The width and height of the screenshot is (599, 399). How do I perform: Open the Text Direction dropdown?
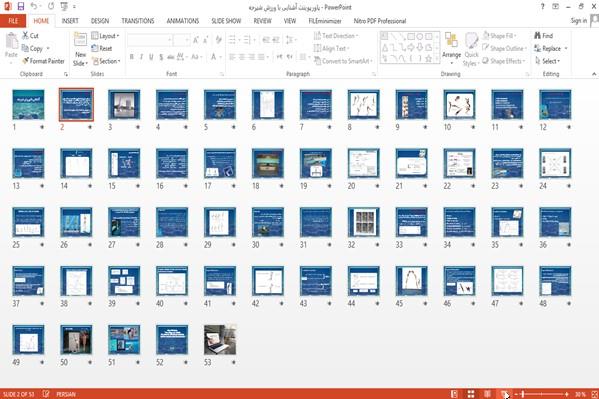tap(336, 36)
